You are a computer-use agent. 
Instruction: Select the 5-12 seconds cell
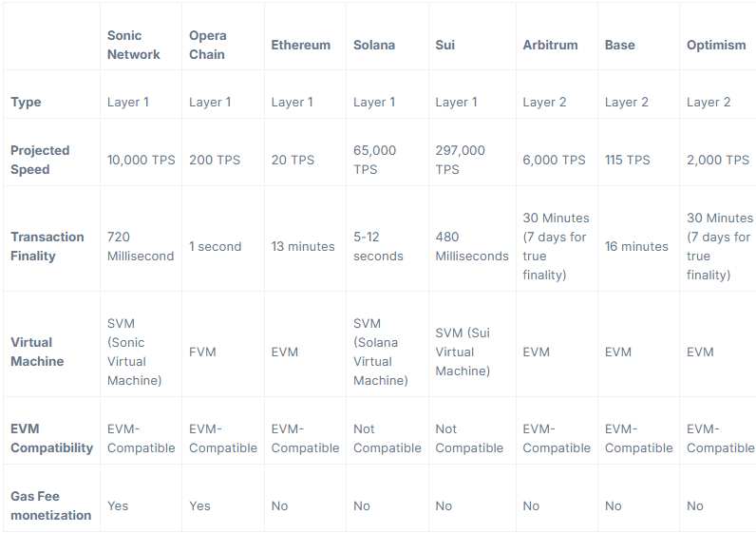[x=378, y=246]
